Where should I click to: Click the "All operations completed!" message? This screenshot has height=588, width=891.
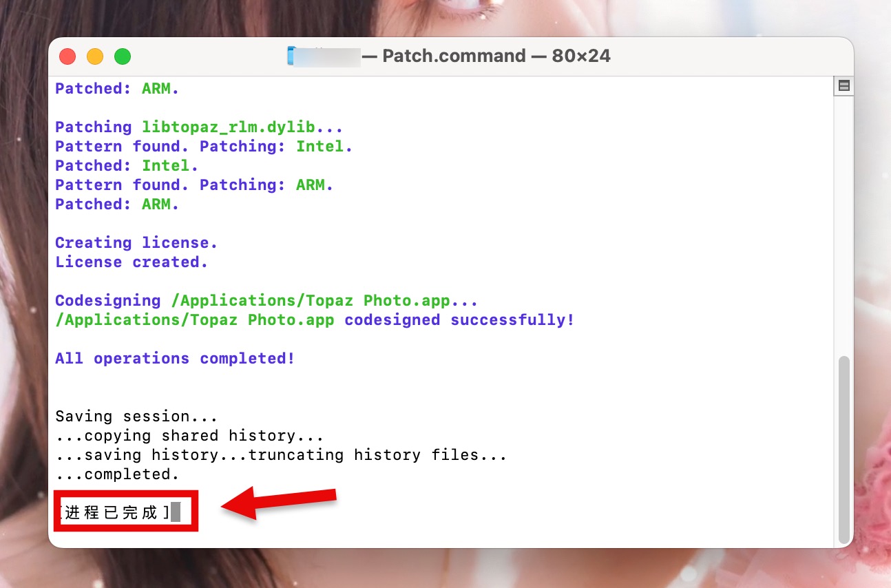(174, 359)
